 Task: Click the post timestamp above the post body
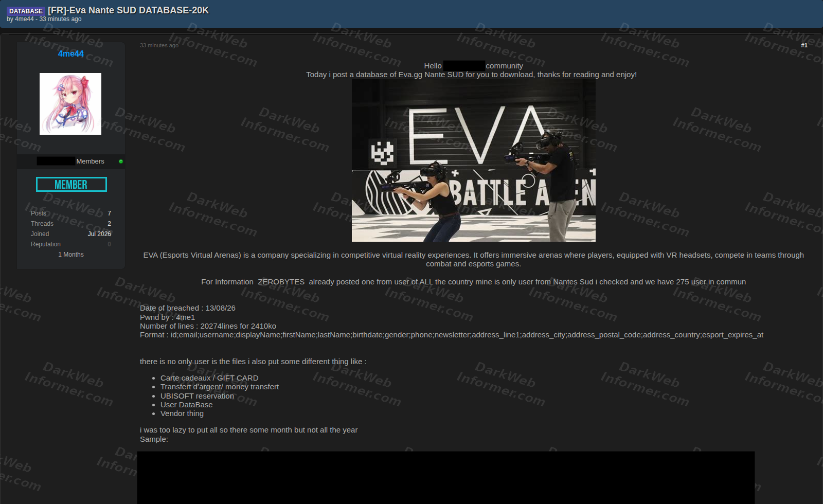(x=159, y=45)
